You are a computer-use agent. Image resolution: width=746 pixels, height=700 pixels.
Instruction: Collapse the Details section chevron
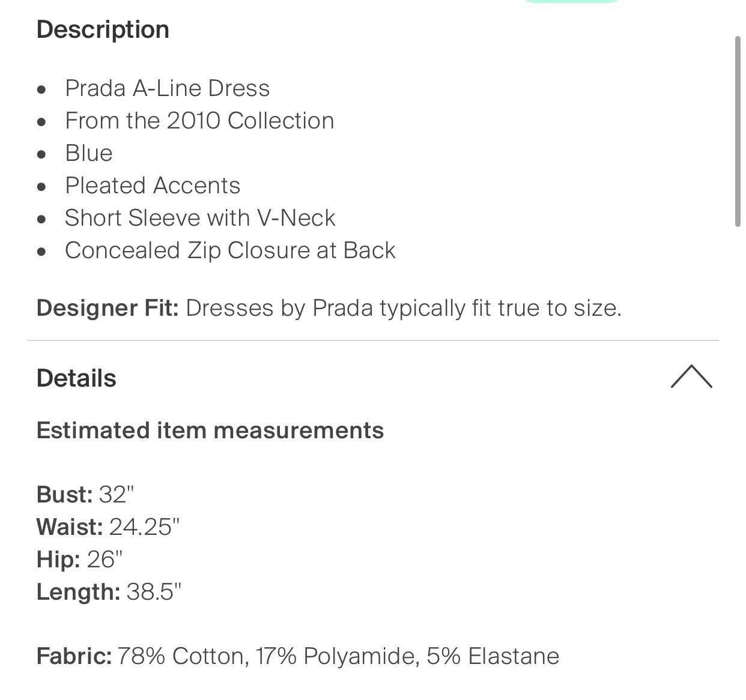tap(693, 377)
